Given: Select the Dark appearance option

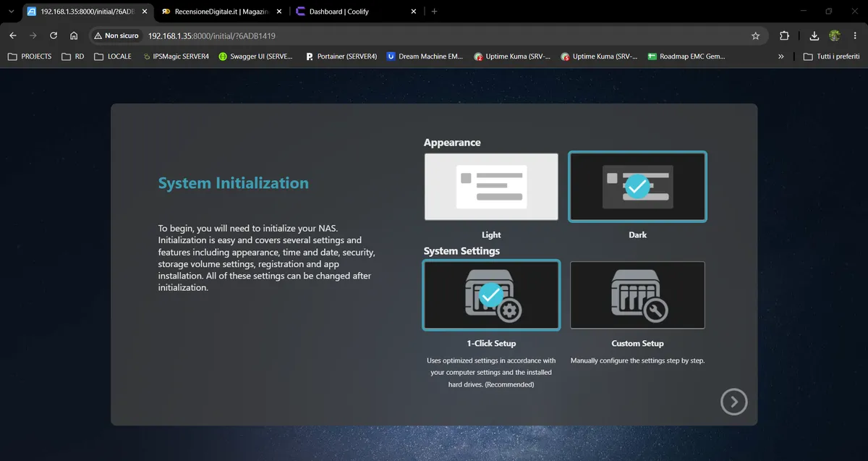Looking at the screenshot, I should coord(637,187).
